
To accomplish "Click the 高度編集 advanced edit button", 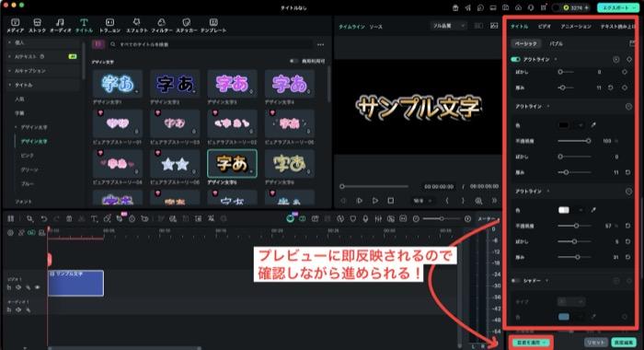I will pos(623,343).
